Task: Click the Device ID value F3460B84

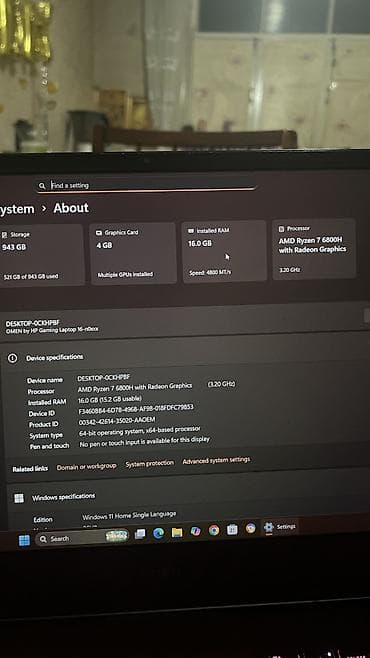Action: tap(136, 409)
